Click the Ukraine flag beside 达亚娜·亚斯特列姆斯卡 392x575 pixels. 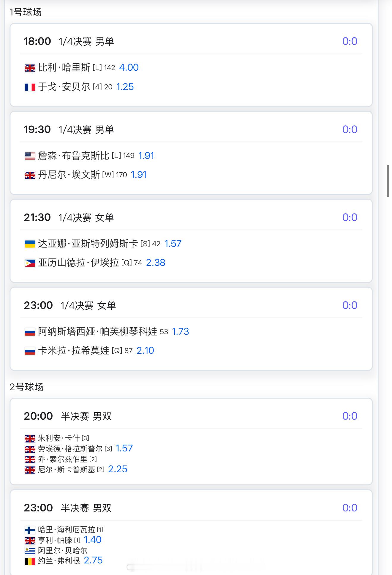[x=30, y=244]
